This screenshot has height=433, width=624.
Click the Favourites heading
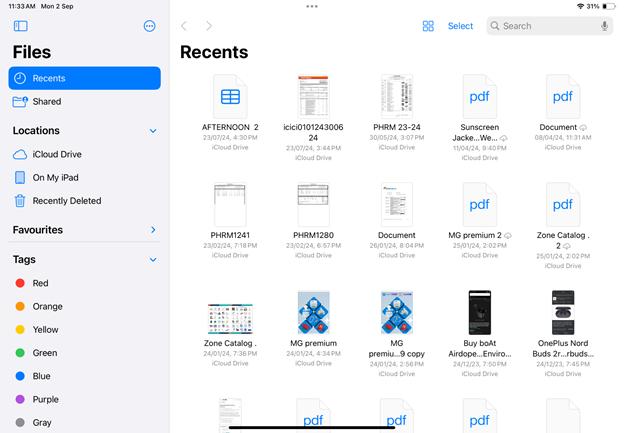tap(38, 230)
